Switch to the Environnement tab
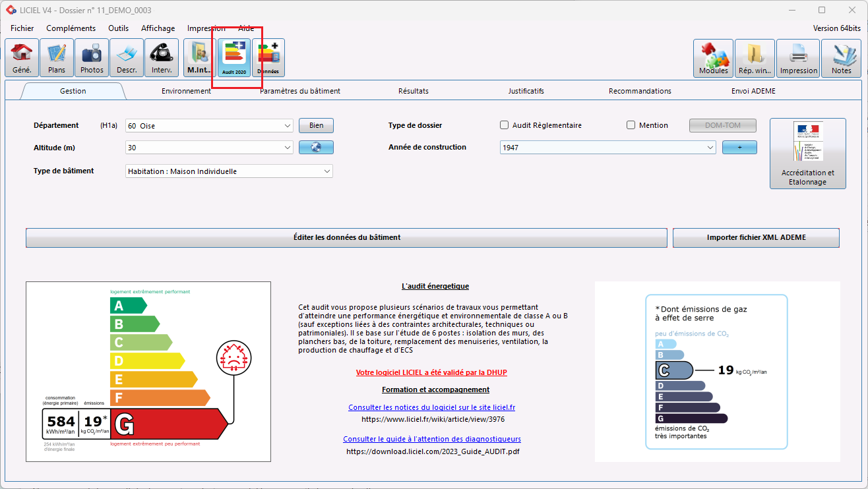This screenshot has height=489, width=868. point(186,91)
